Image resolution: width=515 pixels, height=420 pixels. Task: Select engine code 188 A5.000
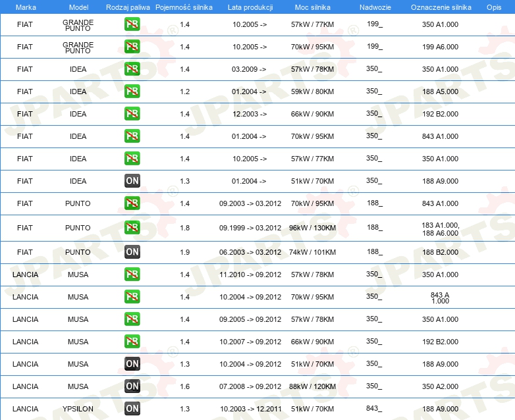click(x=440, y=92)
